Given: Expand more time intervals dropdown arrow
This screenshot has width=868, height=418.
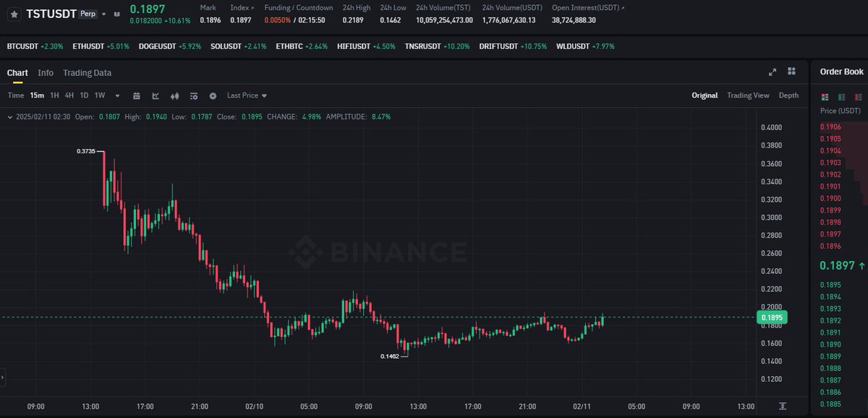Looking at the screenshot, I should [x=117, y=95].
